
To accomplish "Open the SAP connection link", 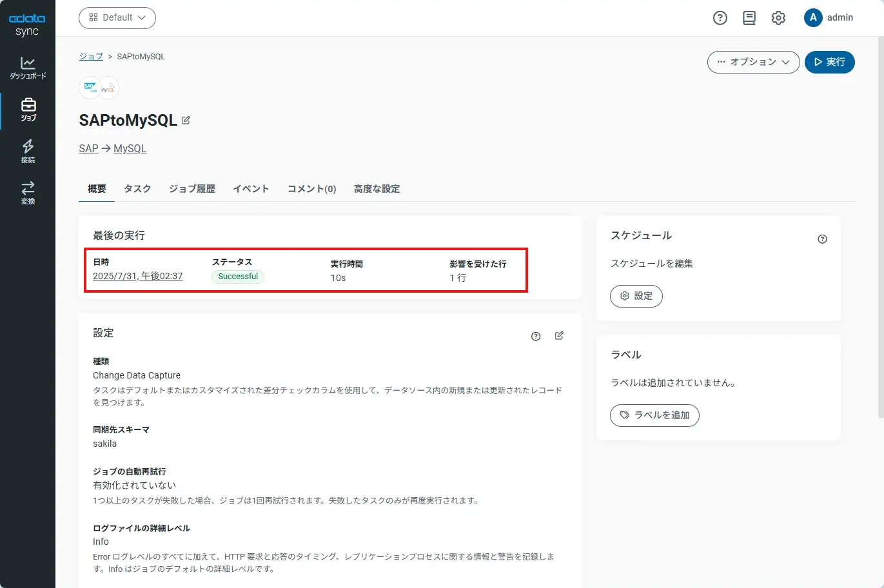I will pyautogui.click(x=89, y=148).
